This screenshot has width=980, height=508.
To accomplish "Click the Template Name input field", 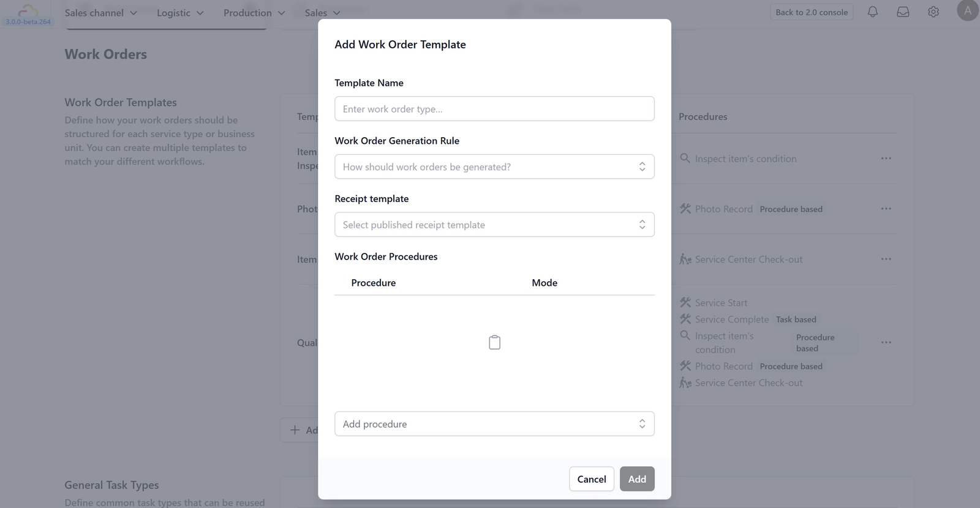I will click(x=494, y=108).
